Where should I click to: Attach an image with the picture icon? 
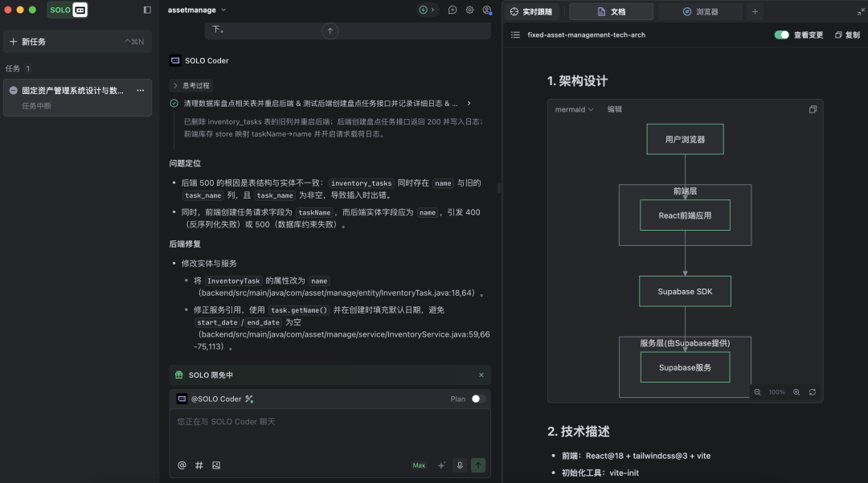click(x=216, y=465)
